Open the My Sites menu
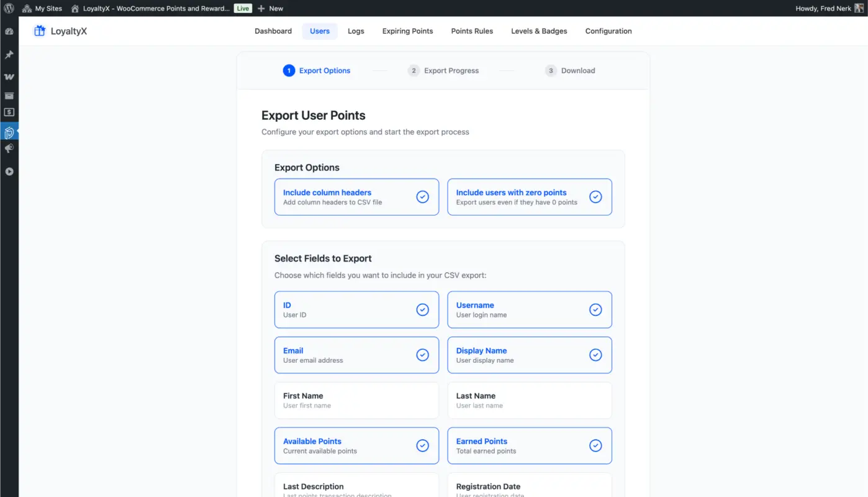This screenshot has width=868, height=497. 42,8
